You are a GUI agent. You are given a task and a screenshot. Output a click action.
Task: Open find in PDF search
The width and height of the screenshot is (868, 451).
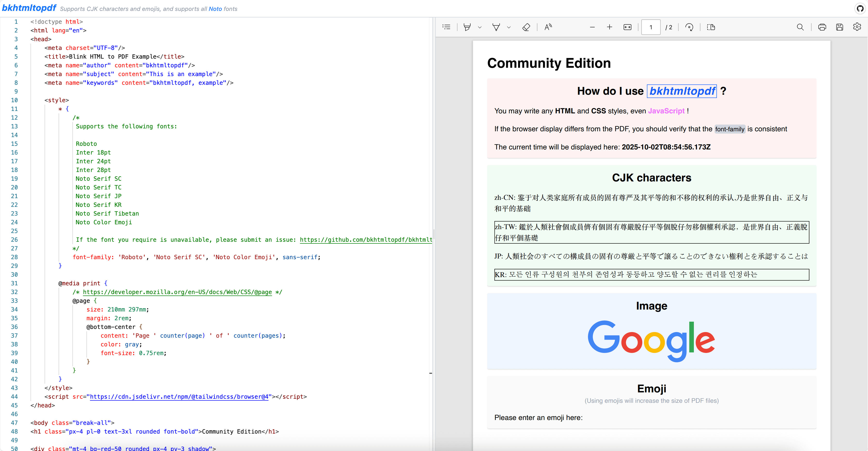coord(800,27)
